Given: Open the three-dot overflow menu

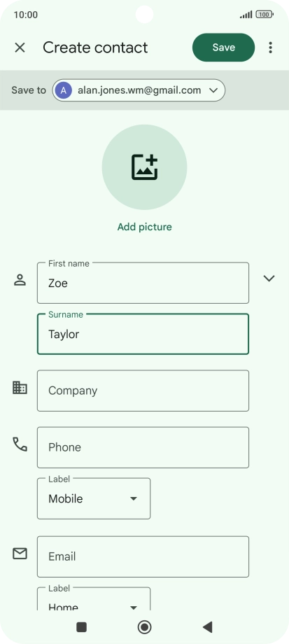Looking at the screenshot, I should coord(270,48).
